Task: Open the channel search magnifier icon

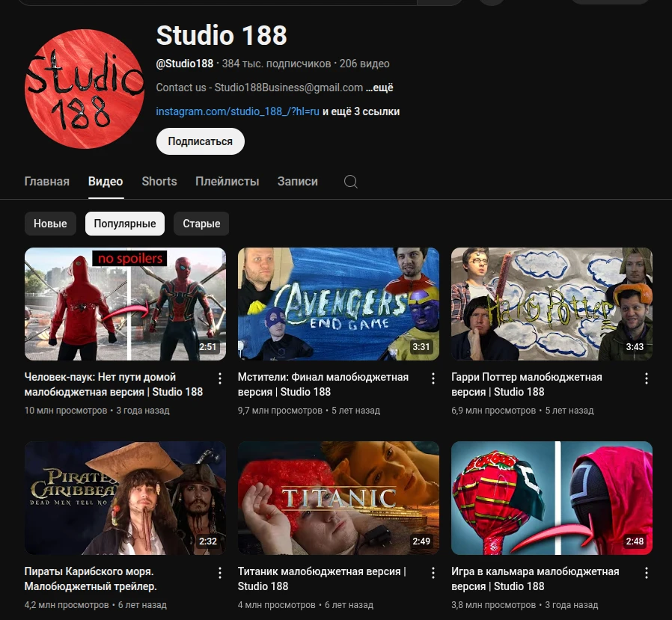Action: click(350, 182)
